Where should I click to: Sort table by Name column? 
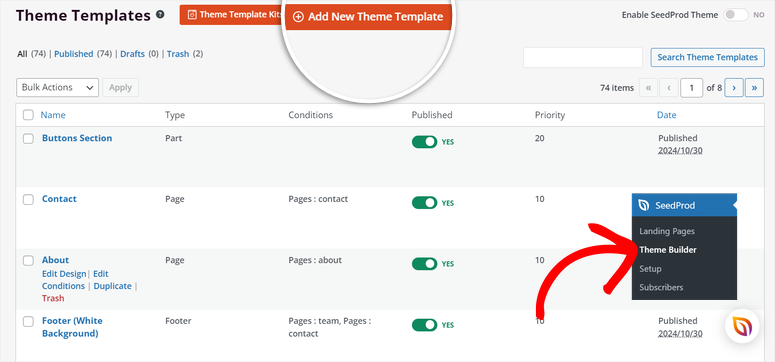coord(53,115)
